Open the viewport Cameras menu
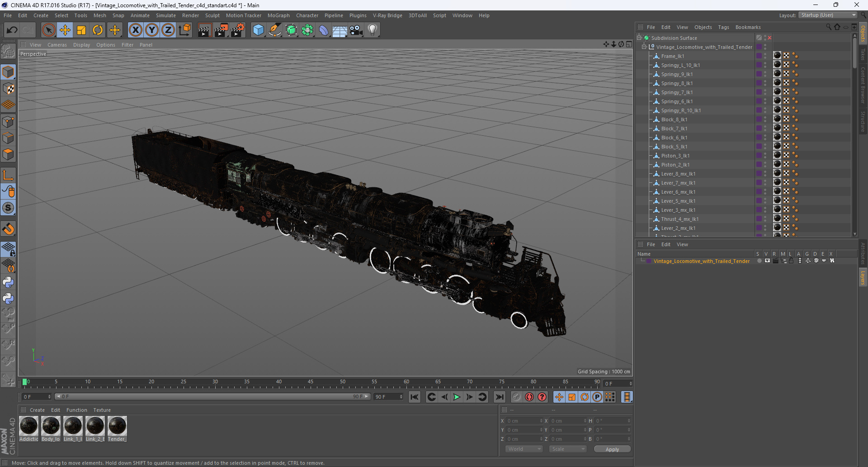The width and height of the screenshot is (868, 467). click(57, 45)
